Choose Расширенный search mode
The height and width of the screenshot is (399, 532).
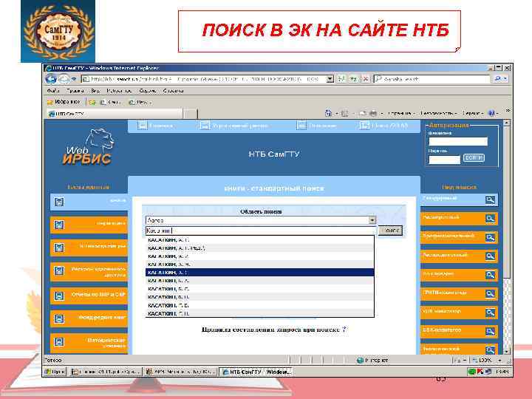459,219
